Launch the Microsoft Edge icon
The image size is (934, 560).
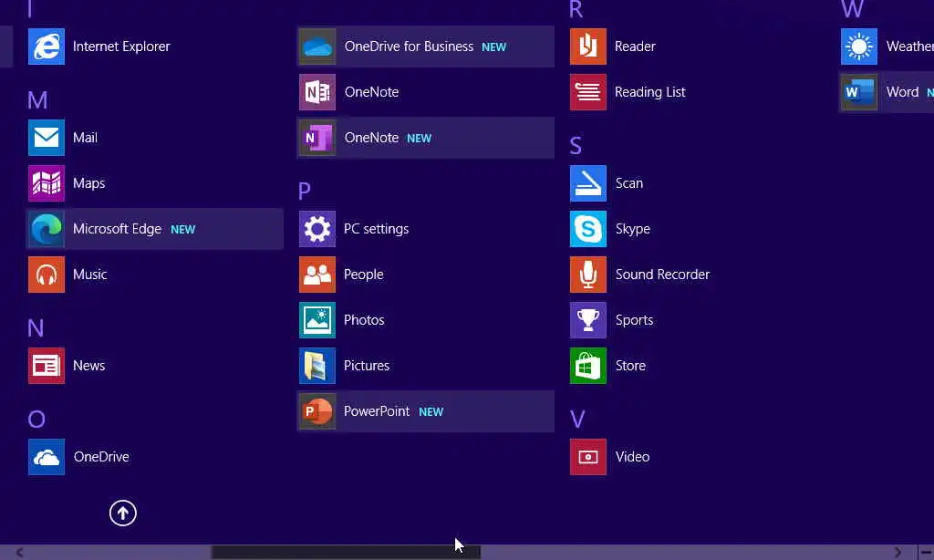coord(47,229)
